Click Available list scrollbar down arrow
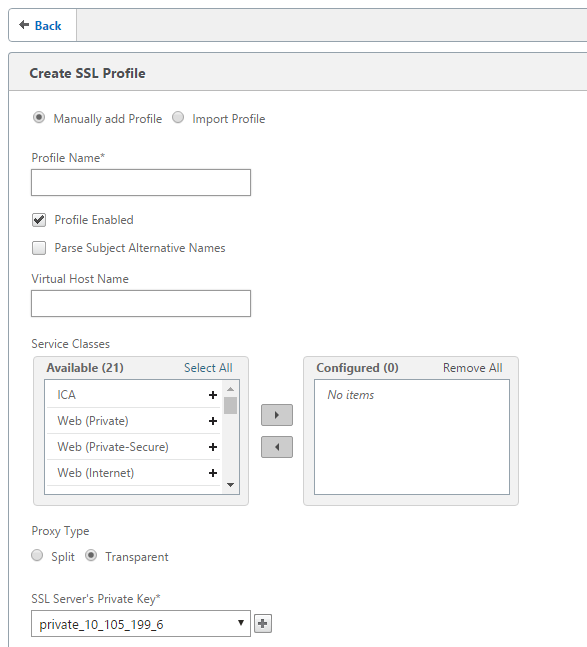Viewport: 587px width, 647px height. click(231, 485)
